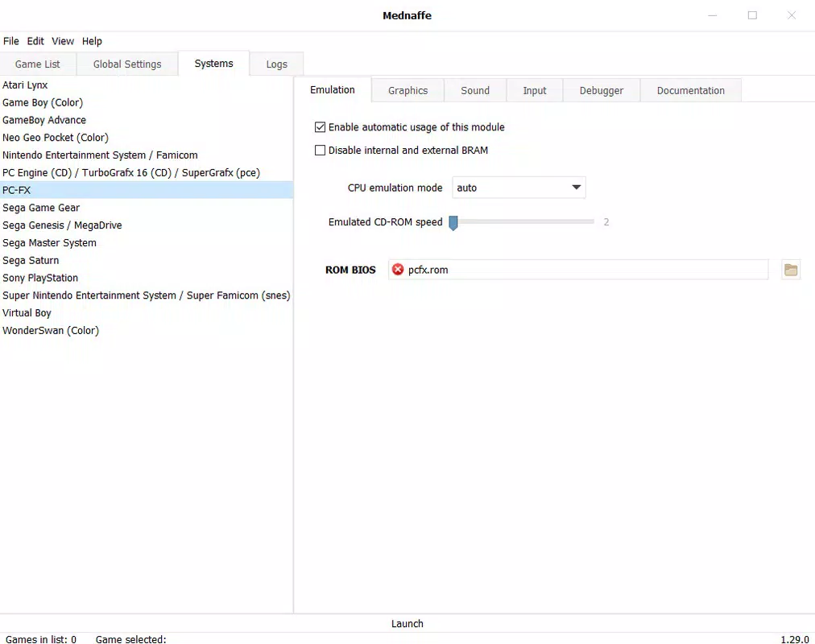Viewport: 815px width, 644px height.
Task: Select Sega Game Gear system
Action: pyautogui.click(x=147, y=208)
